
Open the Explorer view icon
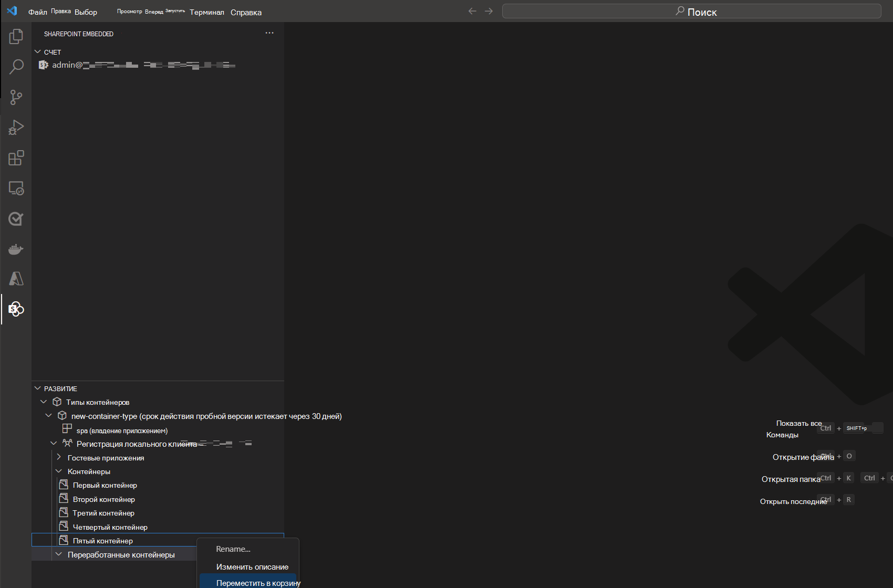pos(16,36)
